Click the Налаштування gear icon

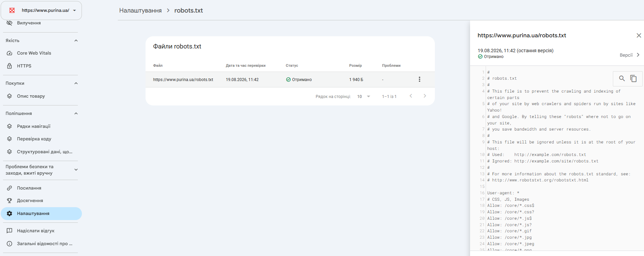[x=9, y=214]
